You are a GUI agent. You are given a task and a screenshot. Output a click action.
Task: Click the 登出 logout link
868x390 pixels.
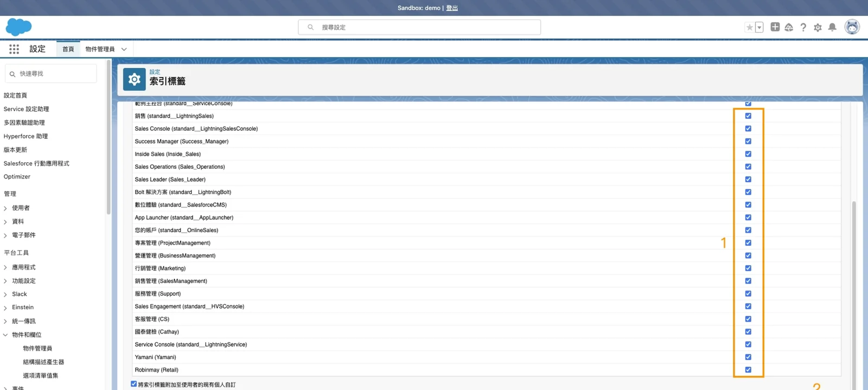452,8
